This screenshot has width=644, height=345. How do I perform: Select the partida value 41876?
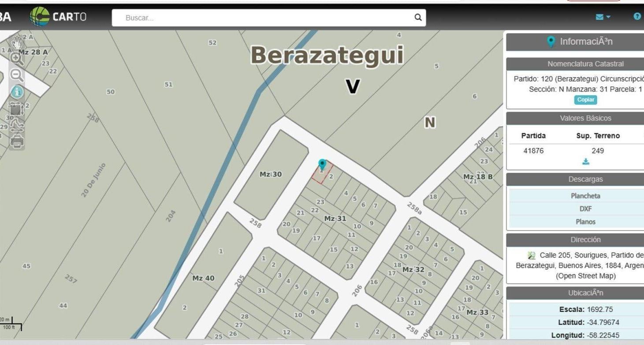[x=533, y=150]
